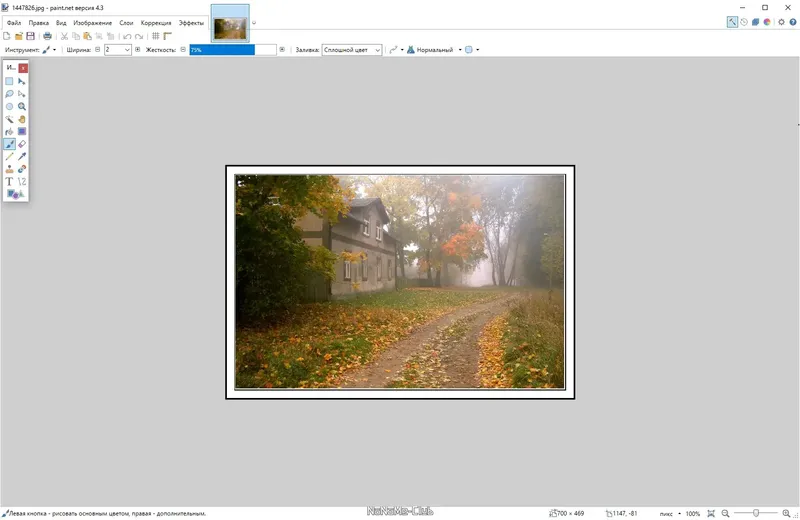The width and height of the screenshot is (800, 520).
Task: Cut the selection with scissors icon
Action: (x=64, y=36)
